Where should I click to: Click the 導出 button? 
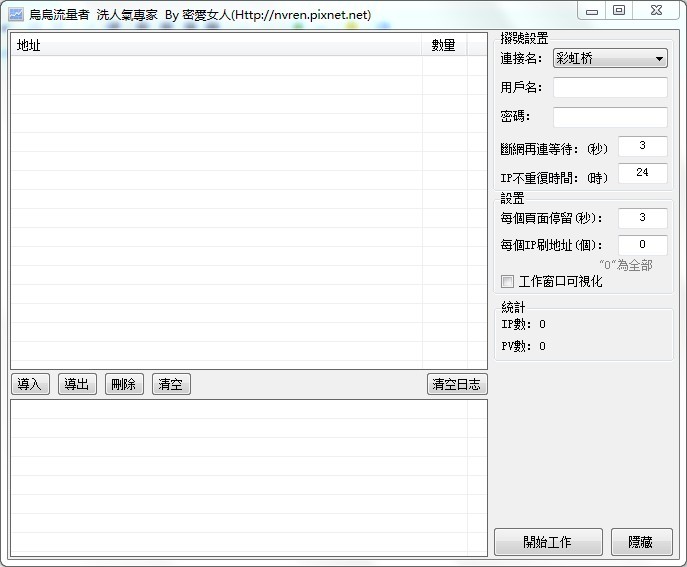click(77, 384)
